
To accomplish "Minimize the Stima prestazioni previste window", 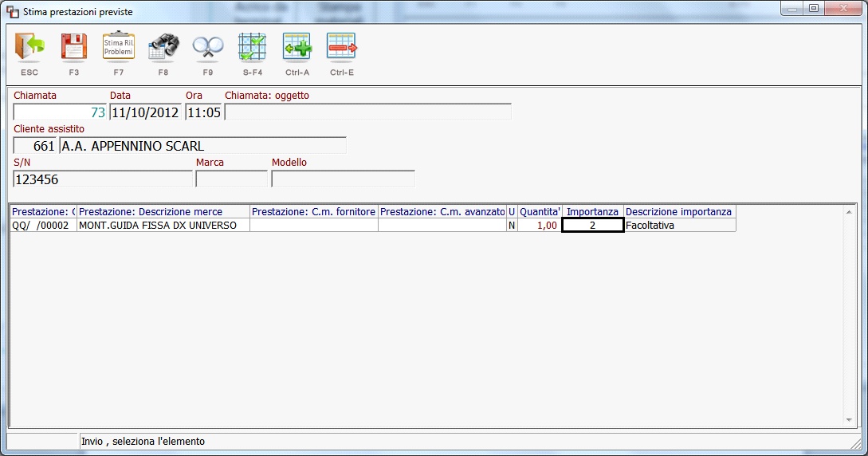I will 793,8.
